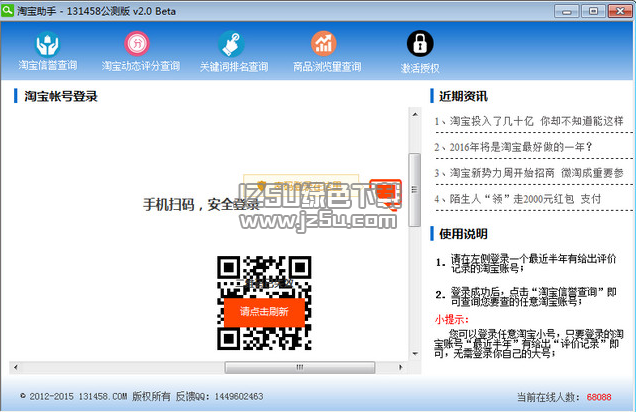The width and height of the screenshot is (636, 412).
Task: Click the 激活授权 lock icon
Action: tap(420, 43)
